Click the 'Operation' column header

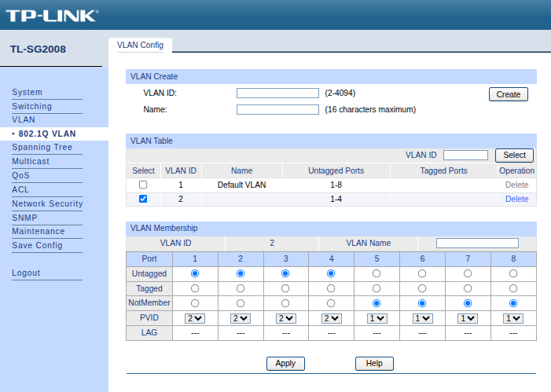click(x=516, y=170)
